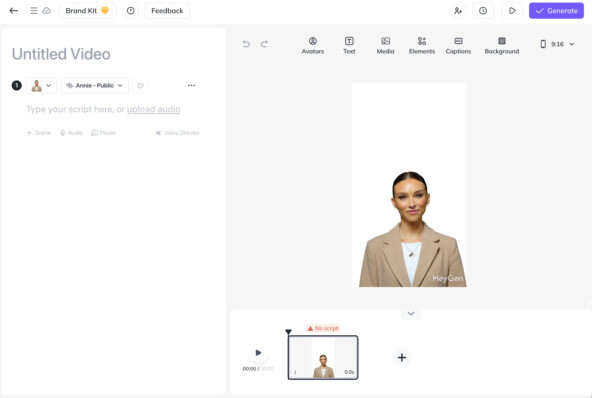Open the Avatars tool
Image resolution: width=592 pixels, height=398 pixels.
click(313, 45)
